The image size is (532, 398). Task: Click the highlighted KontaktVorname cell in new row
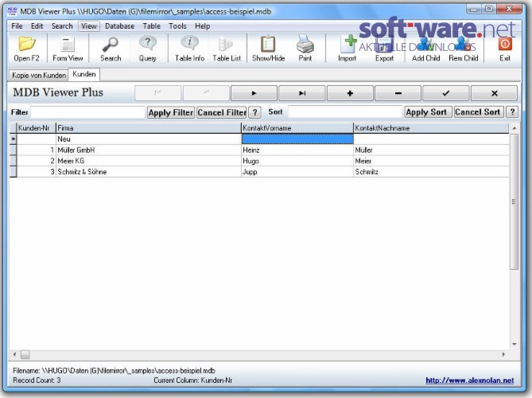click(297, 139)
